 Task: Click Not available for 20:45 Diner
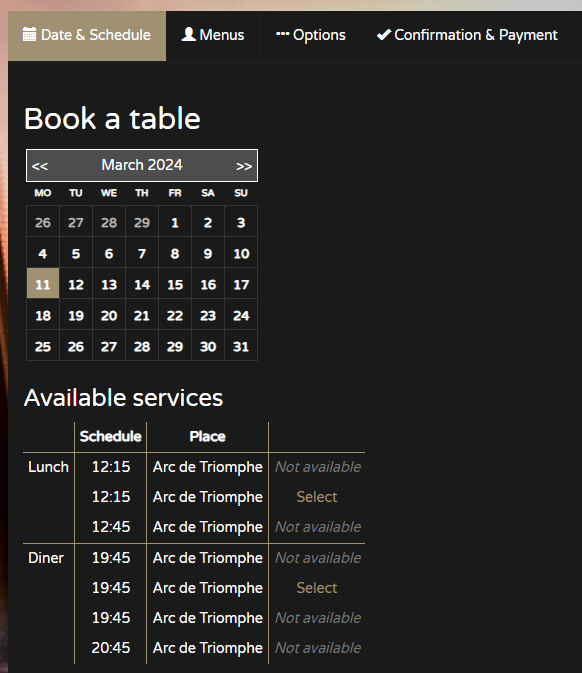(318, 648)
